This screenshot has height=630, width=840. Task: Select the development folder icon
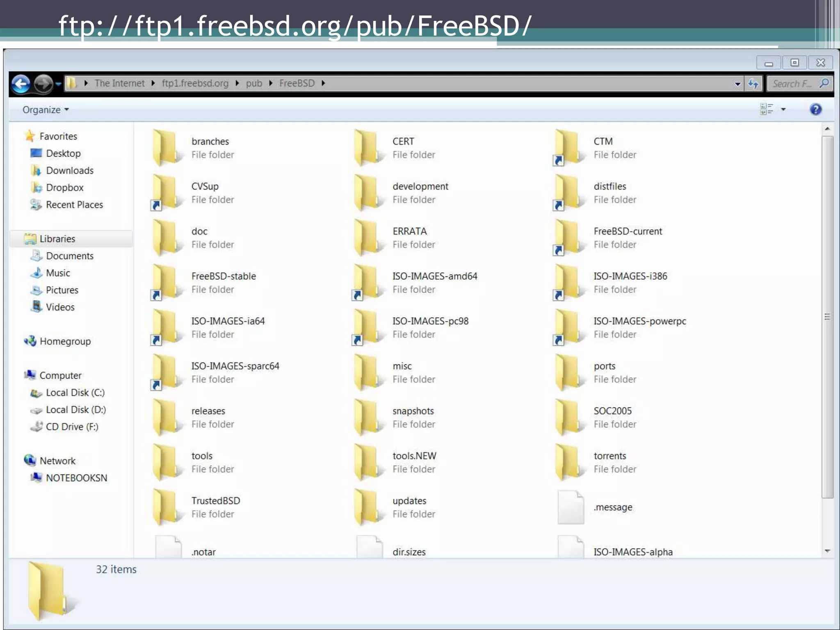pyautogui.click(x=368, y=193)
